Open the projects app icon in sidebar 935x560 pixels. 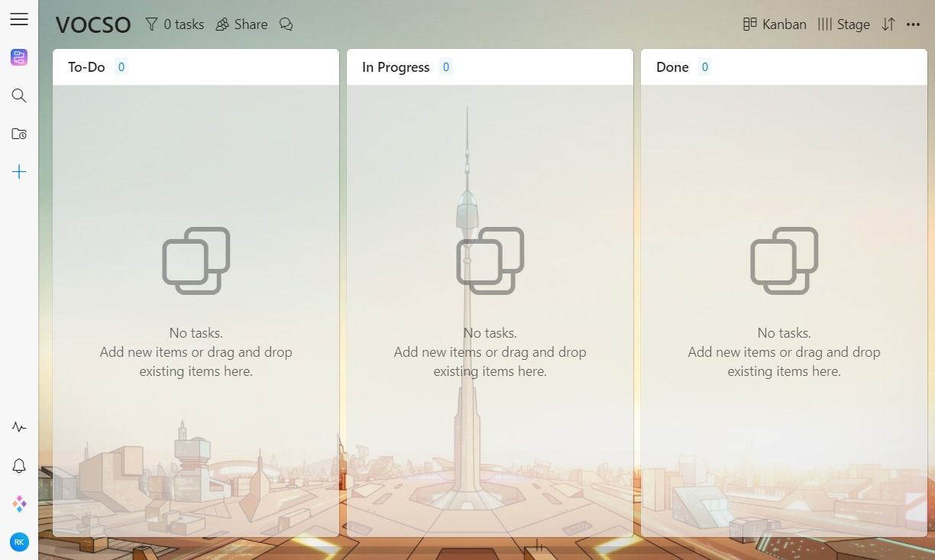19,57
